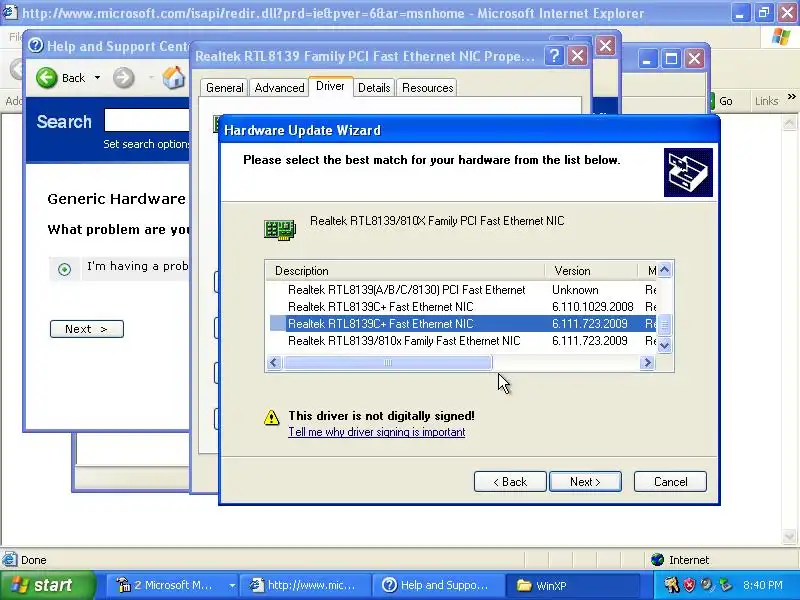The width and height of the screenshot is (800, 600).
Task: Click the network card icon in wizard
Action: click(x=280, y=230)
